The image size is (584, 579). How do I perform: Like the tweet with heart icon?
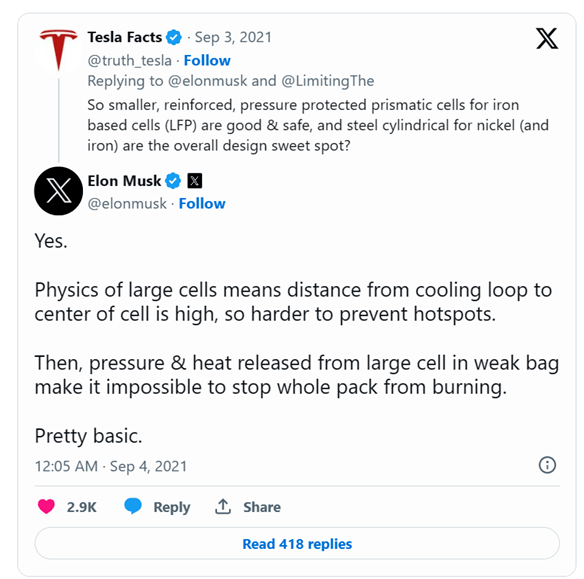coord(46,507)
